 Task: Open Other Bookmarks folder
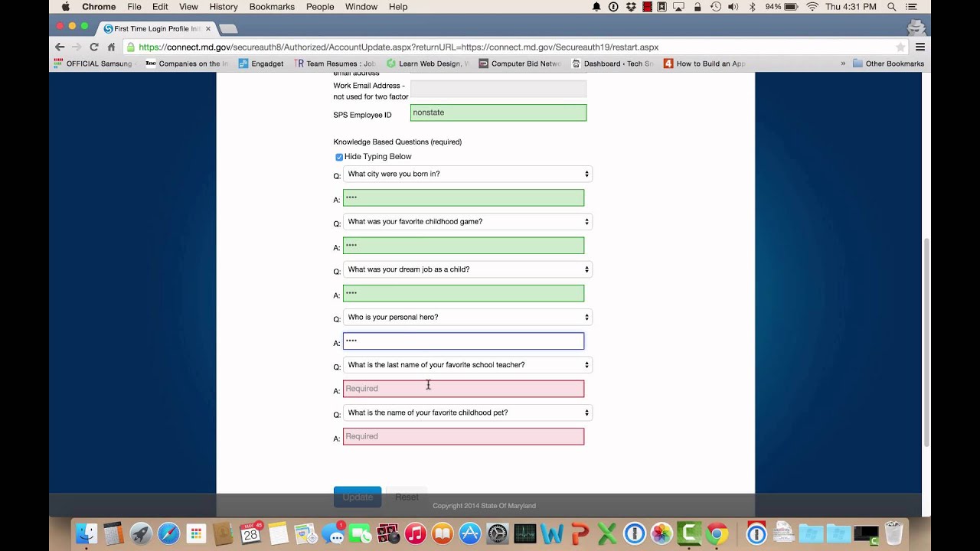point(888,64)
